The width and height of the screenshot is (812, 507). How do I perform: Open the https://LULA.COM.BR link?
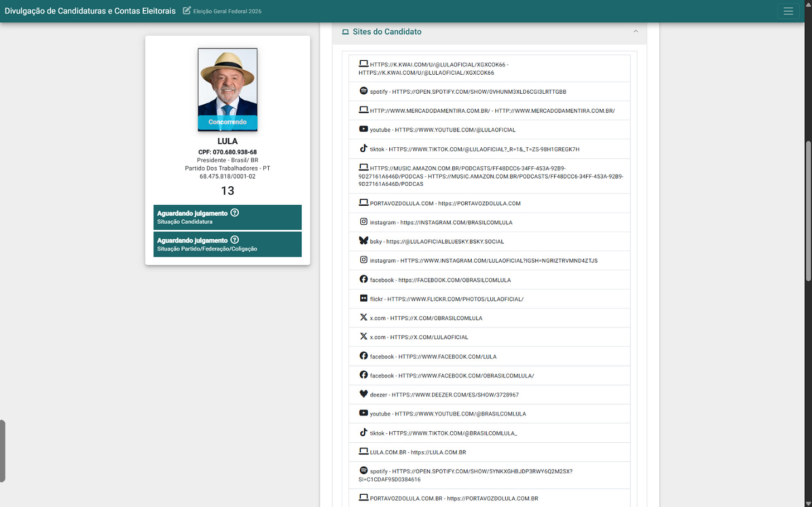438,452
